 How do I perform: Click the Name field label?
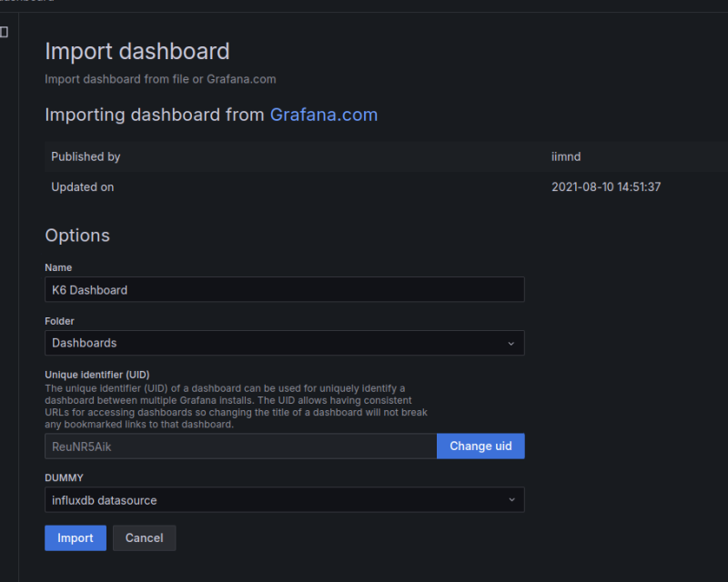tap(58, 268)
